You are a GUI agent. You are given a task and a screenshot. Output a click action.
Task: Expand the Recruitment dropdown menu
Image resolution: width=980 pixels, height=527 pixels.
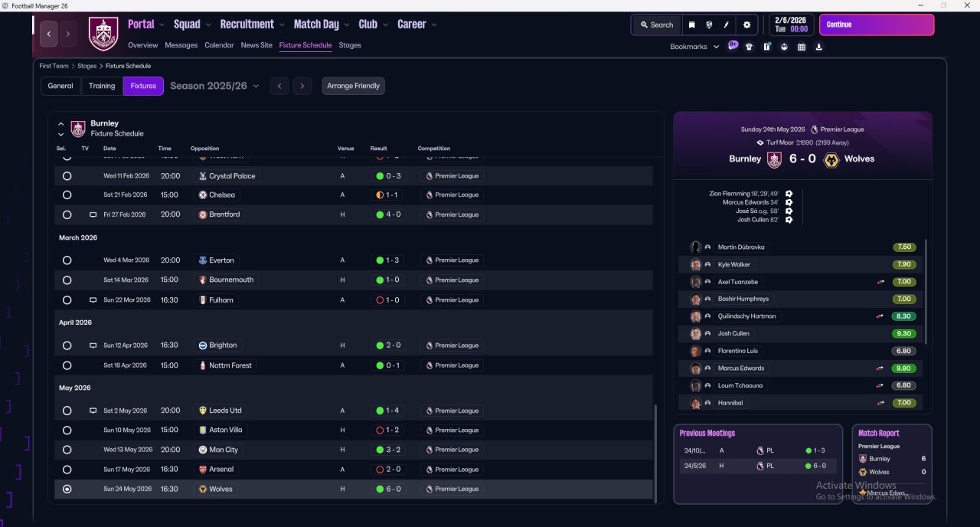tap(252, 25)
